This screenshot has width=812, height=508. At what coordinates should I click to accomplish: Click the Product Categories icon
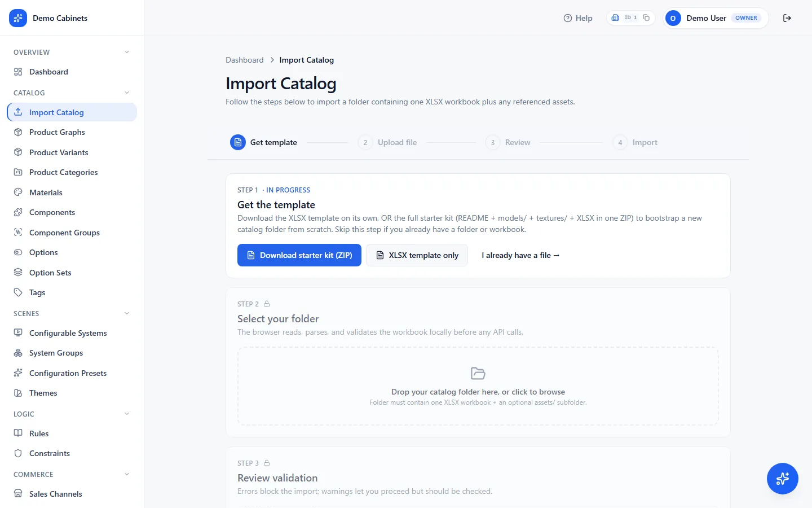click(18, 172)
